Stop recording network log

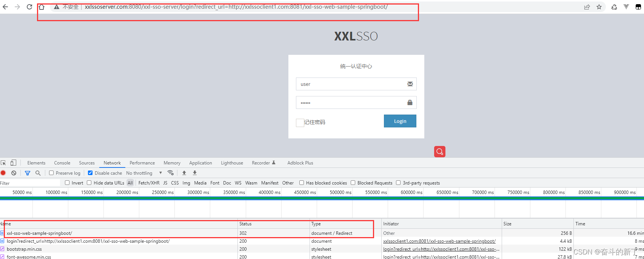pyautogui.click(x=3, y=173)
